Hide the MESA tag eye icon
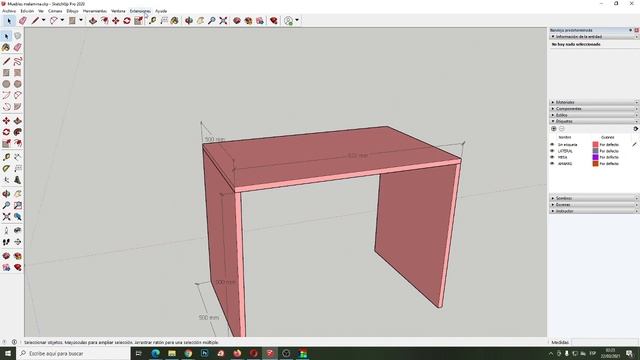Viewport: 640px width, 360px height. click(x=552, y=157)
